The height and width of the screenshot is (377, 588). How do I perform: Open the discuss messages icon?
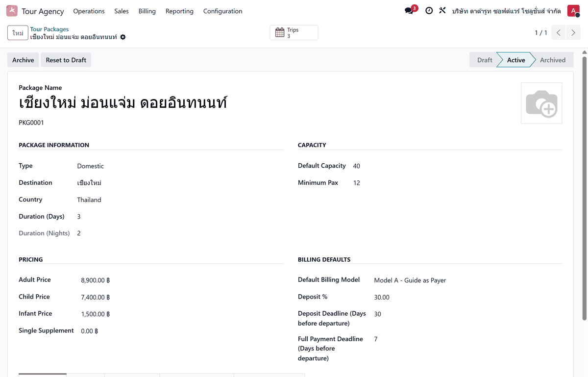pos(409,11)
